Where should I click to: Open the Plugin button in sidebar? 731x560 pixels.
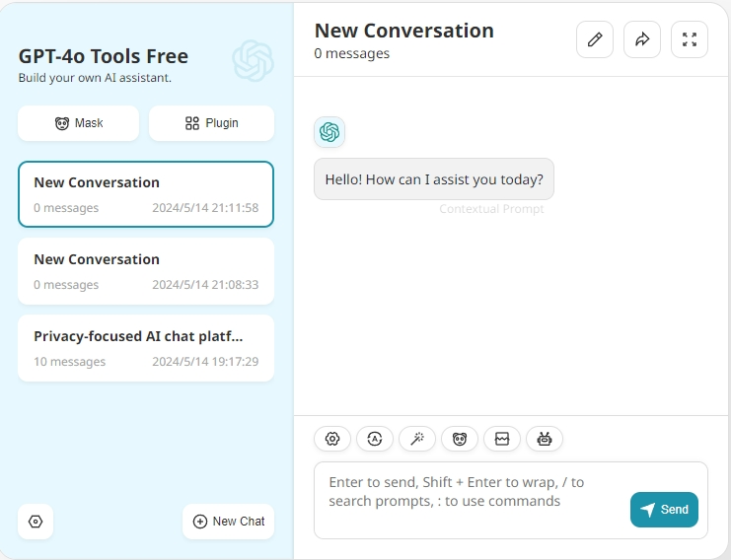point(211,123)
